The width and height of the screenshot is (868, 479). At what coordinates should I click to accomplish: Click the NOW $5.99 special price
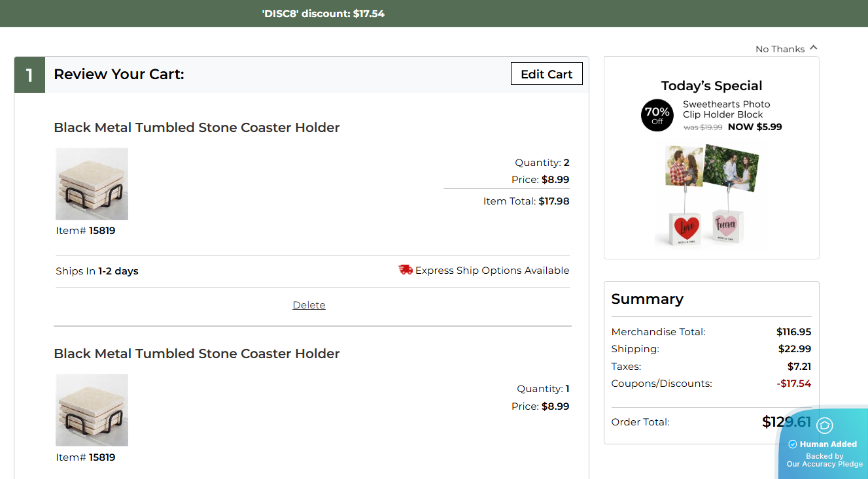754,127
